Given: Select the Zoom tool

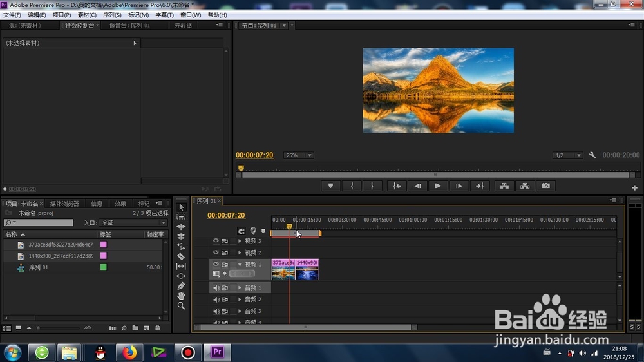Looking at the screenshot, I should pyautogui.click(x=181, y=306).
